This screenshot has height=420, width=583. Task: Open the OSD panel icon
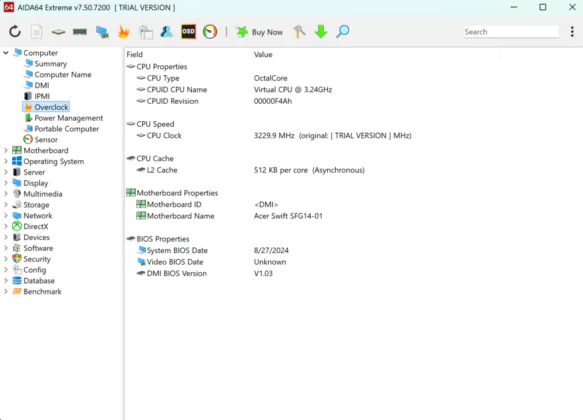click(x=188, y=32)
